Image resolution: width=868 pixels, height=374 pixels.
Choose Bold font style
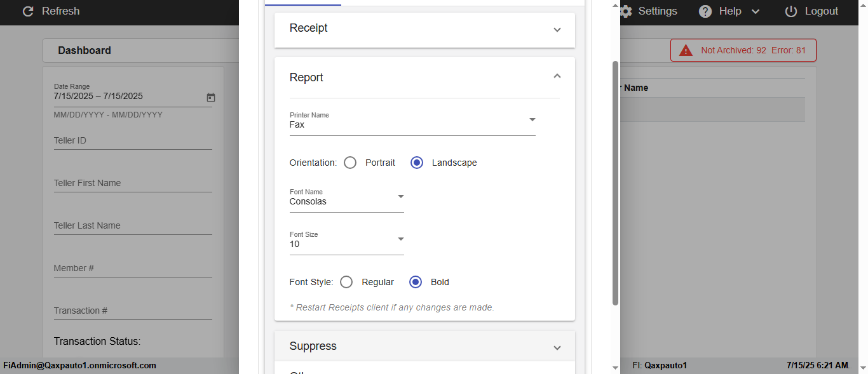(416, 282)
